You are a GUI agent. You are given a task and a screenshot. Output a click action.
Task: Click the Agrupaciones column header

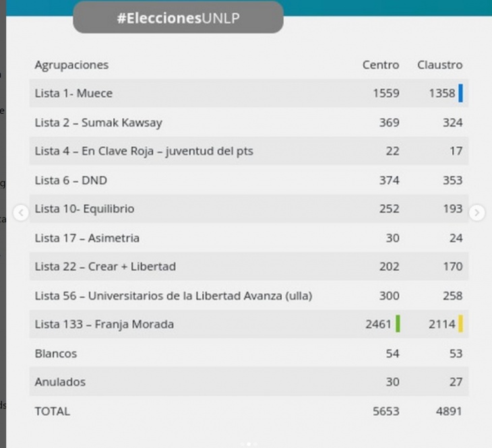[x=71, y=65]
